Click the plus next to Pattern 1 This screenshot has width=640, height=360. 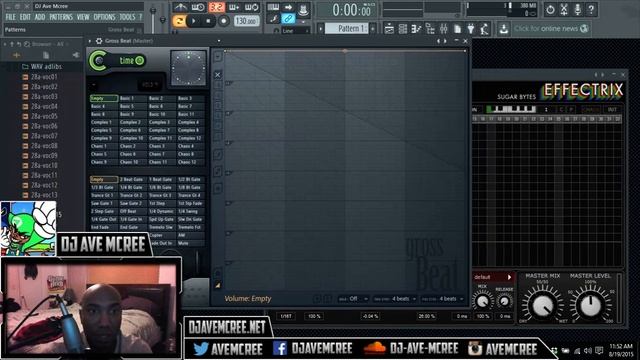coord(373,29)
